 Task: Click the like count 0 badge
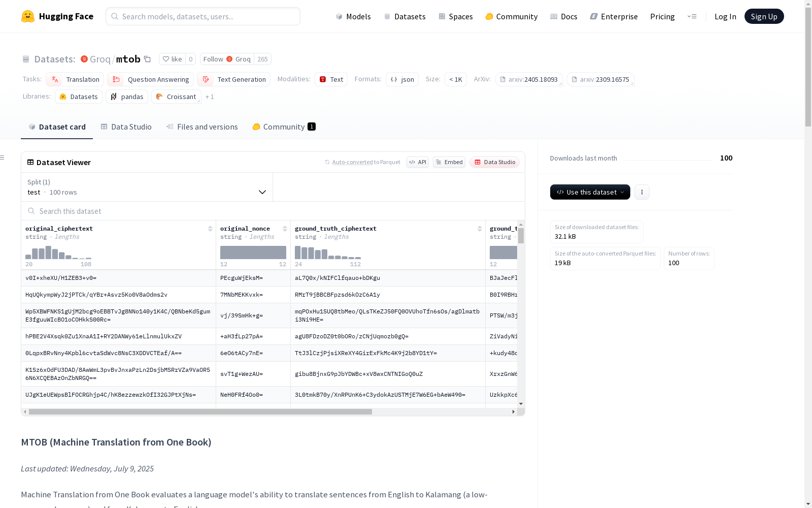pyautogui.click(x=190, y=59)
